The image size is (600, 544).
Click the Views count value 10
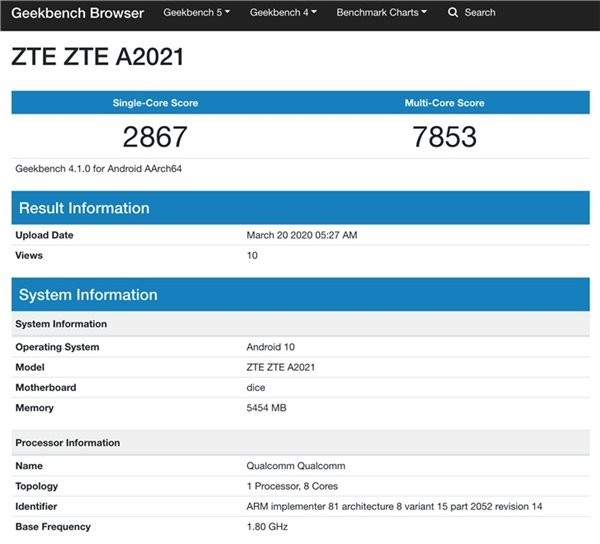(252, 255)
